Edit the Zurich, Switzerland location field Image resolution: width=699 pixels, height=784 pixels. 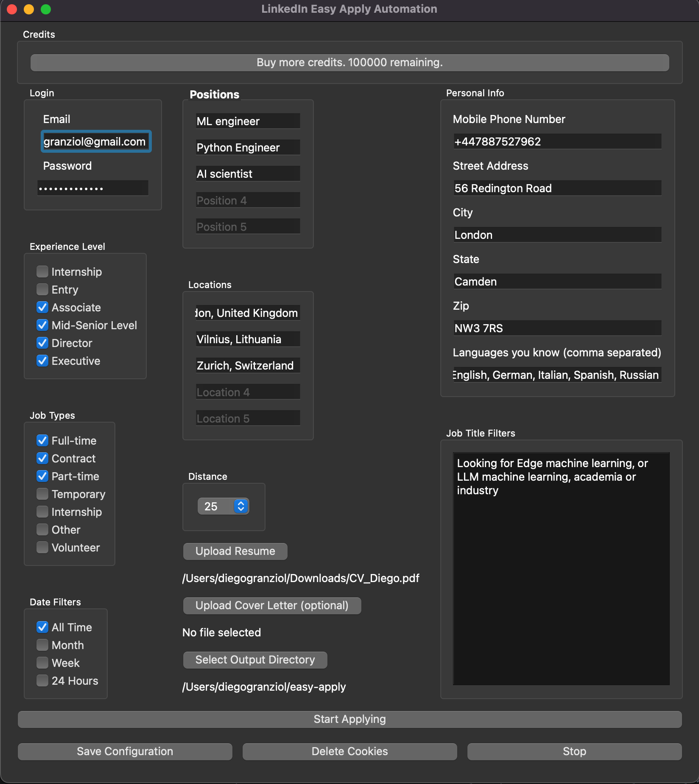point(248,365)
